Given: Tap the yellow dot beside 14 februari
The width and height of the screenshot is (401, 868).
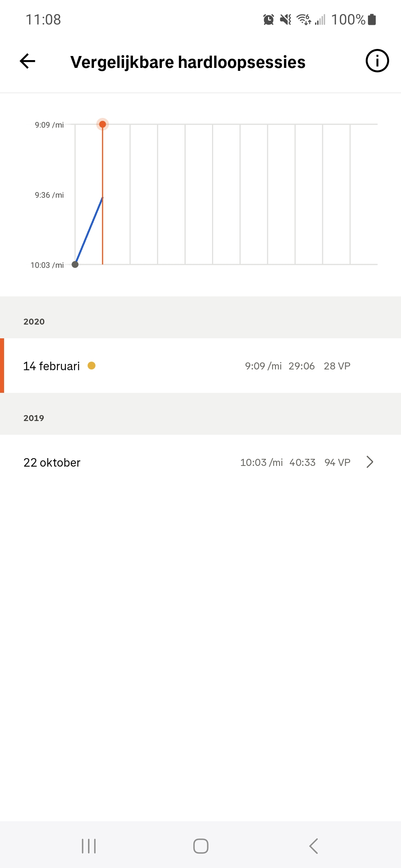Looking at the screenshot, I should click(x=92, y=366).
